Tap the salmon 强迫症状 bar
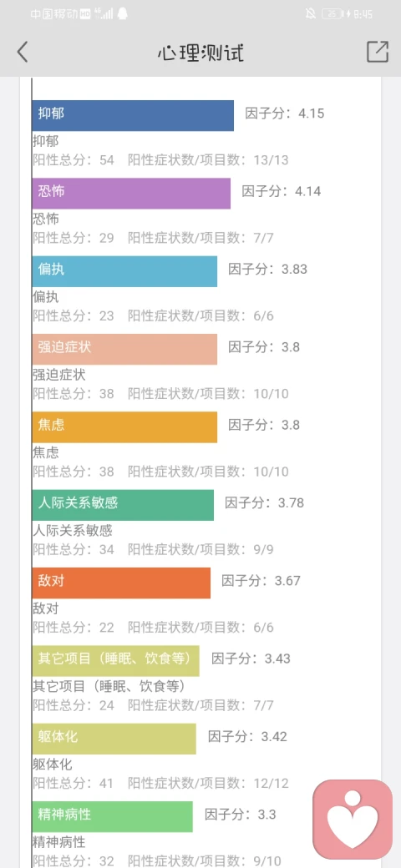The height and width of the screenshot is (868, 401). pos(124,350)
